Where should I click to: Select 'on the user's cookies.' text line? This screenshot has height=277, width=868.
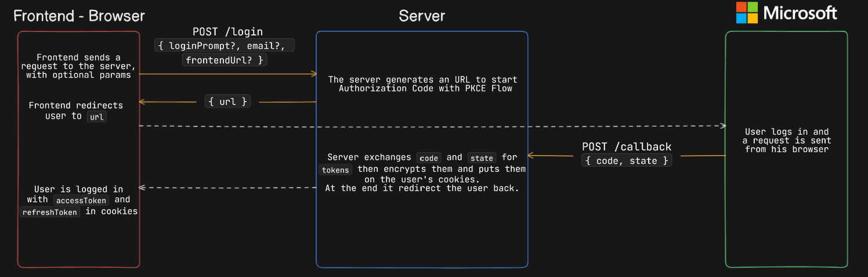pyautogui.click(x=422, y=179)
